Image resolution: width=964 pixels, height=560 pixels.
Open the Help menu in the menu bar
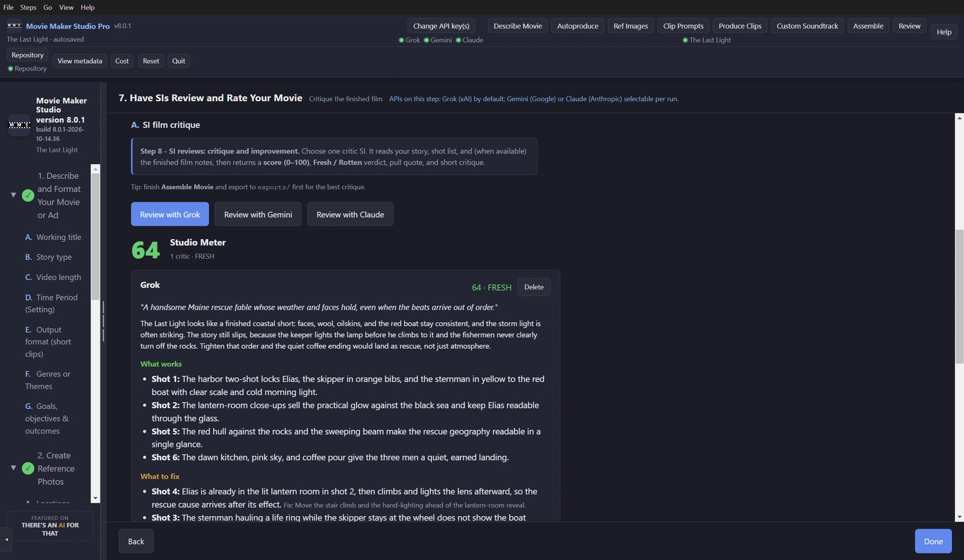click(x=88, y=7)
